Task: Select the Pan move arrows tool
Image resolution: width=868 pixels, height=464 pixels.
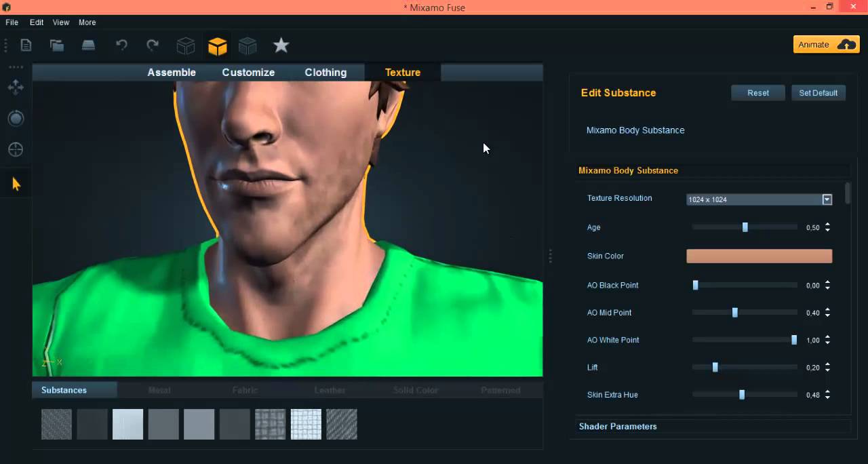Action: pos(16,87)
